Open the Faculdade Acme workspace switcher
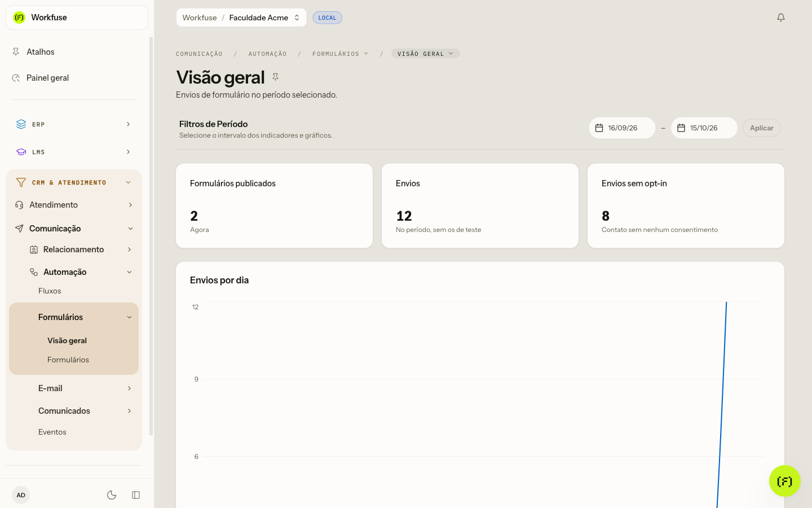The image size is (812, 508). click(241, 17)
